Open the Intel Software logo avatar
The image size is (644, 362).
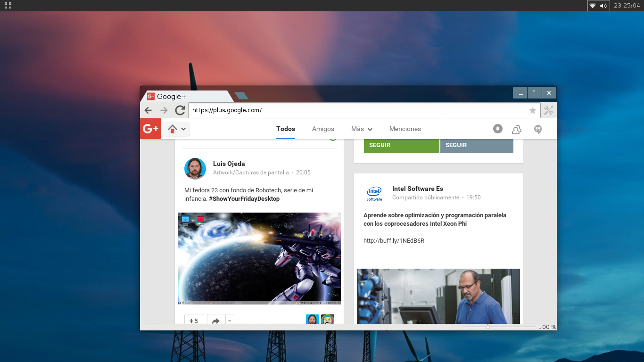tap(374, 194)
